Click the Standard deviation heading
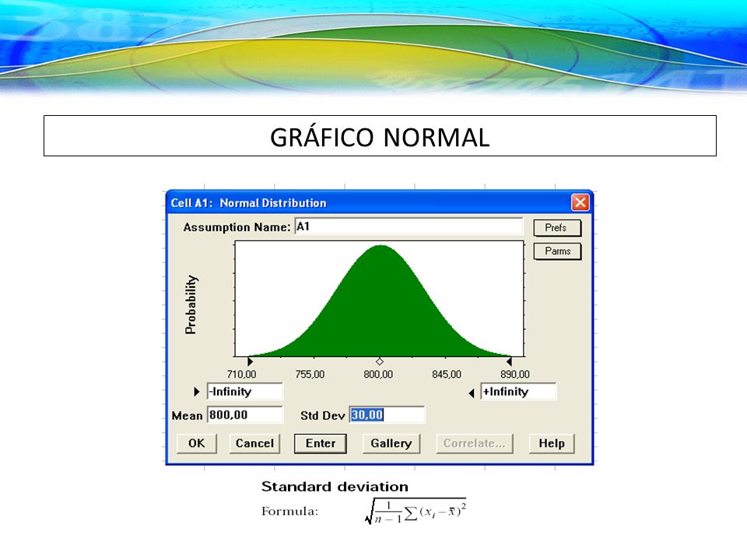 coord(335,487)
